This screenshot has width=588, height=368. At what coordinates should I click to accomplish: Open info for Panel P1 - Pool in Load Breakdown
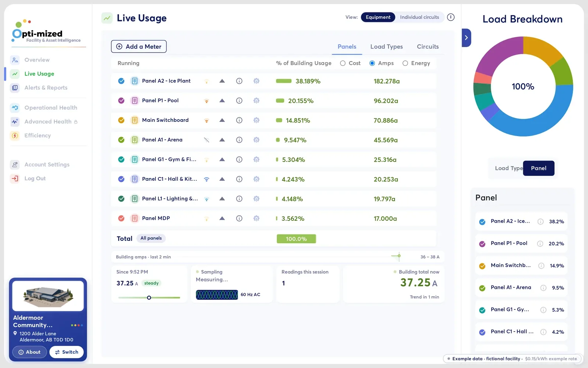[x=540, y=244]
